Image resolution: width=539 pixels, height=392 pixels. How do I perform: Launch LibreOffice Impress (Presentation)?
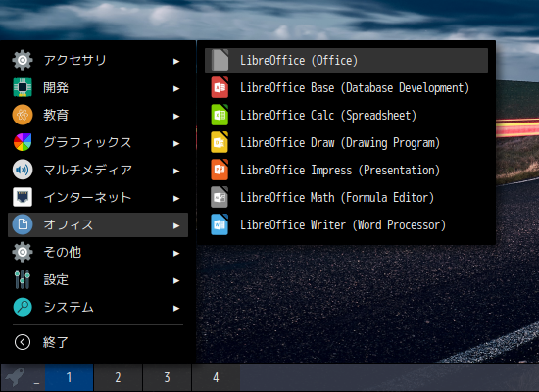pyautogui.click(x=346, y=170)
